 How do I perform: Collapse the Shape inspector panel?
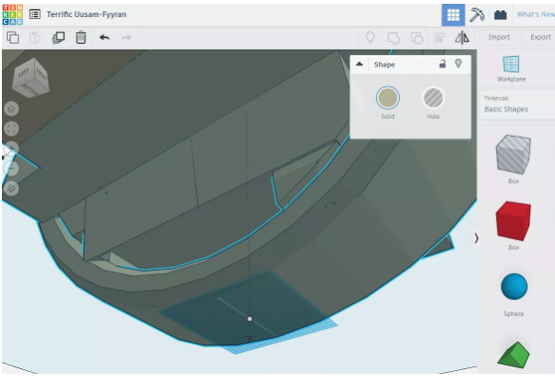[359, 64]
